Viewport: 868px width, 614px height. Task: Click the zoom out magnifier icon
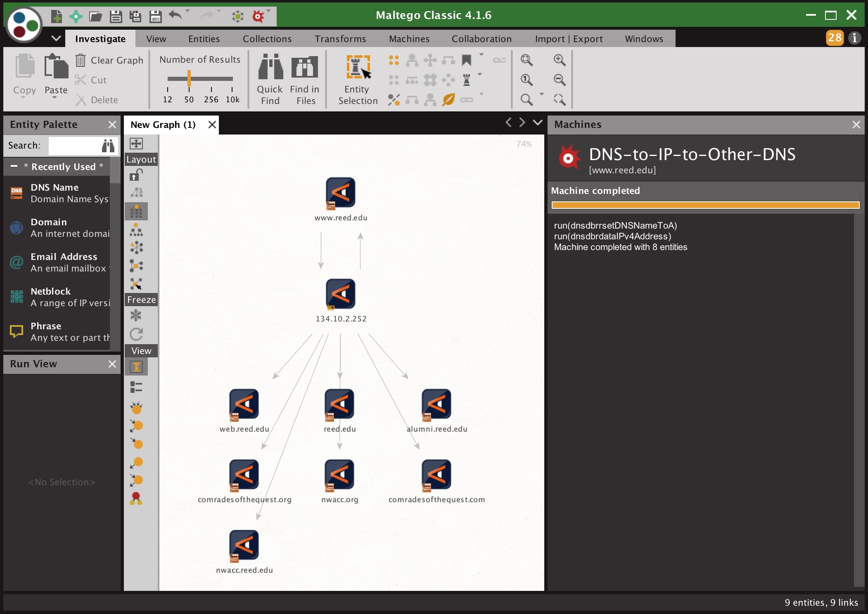coord(560,80)
